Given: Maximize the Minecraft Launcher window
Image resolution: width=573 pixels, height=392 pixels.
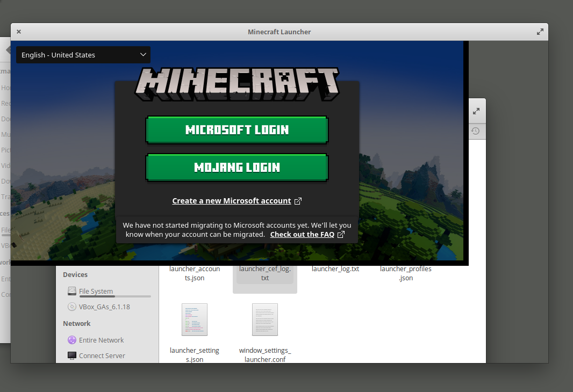Looking at the screenshot, I should pyautogui.click(x=540, y=32).
